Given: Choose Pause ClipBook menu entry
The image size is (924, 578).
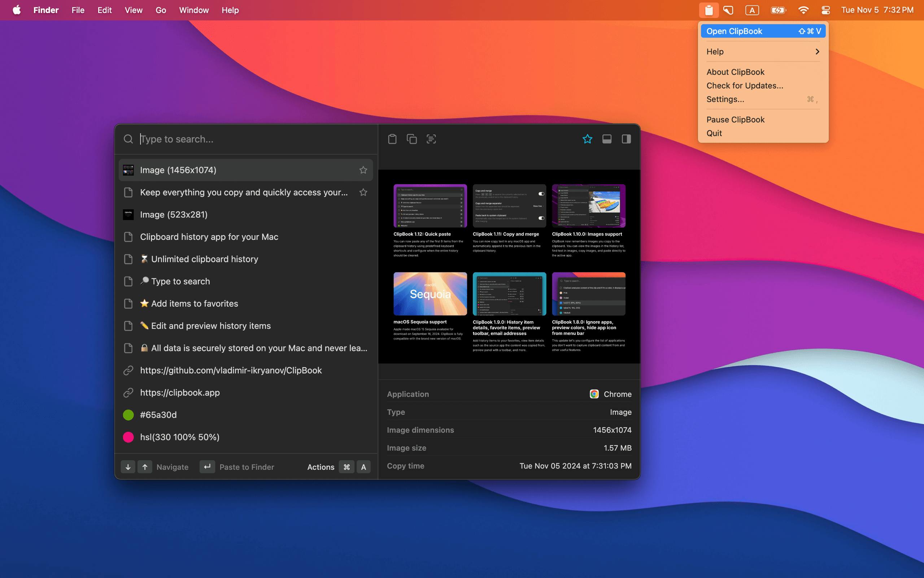Looking at the screenshot, I should click(x=763, y=120).
